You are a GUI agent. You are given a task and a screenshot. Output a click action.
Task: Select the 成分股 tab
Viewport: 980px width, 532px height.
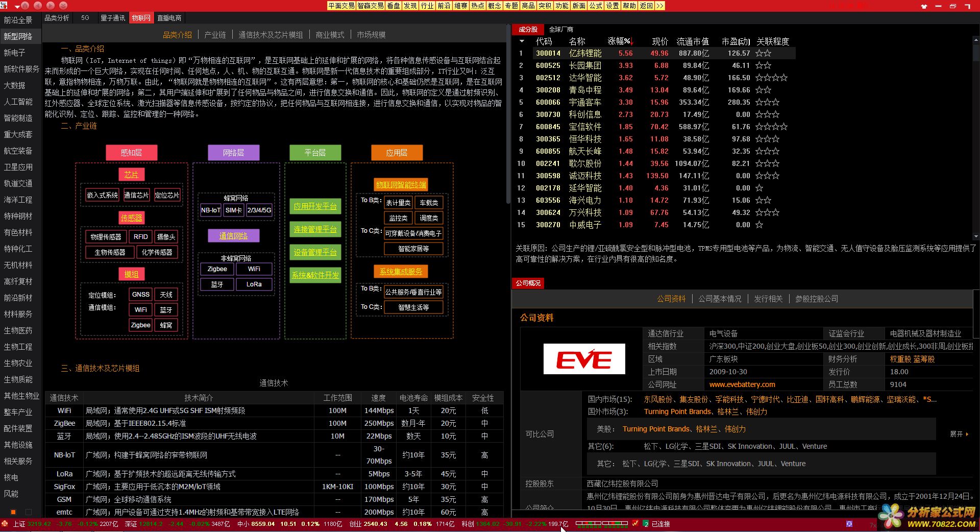pos(528,30)
